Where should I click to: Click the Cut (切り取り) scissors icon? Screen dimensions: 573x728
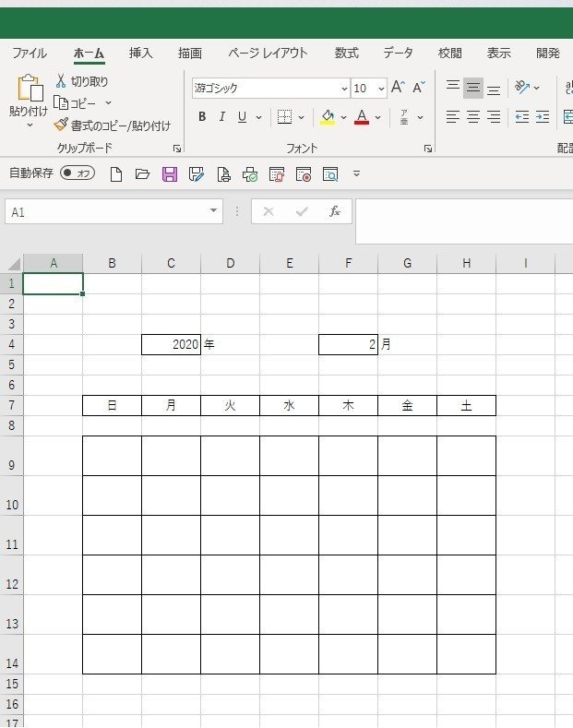pos(60,81)
